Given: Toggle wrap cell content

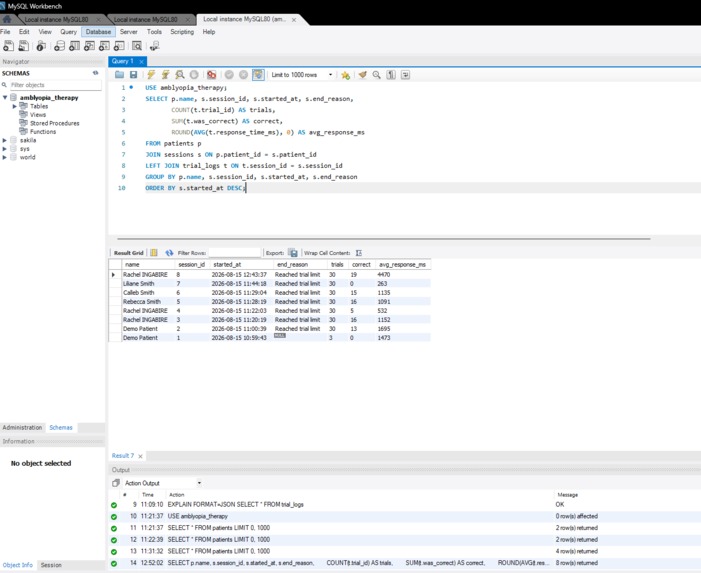Looking at the screenshot, I should (359, 253).
